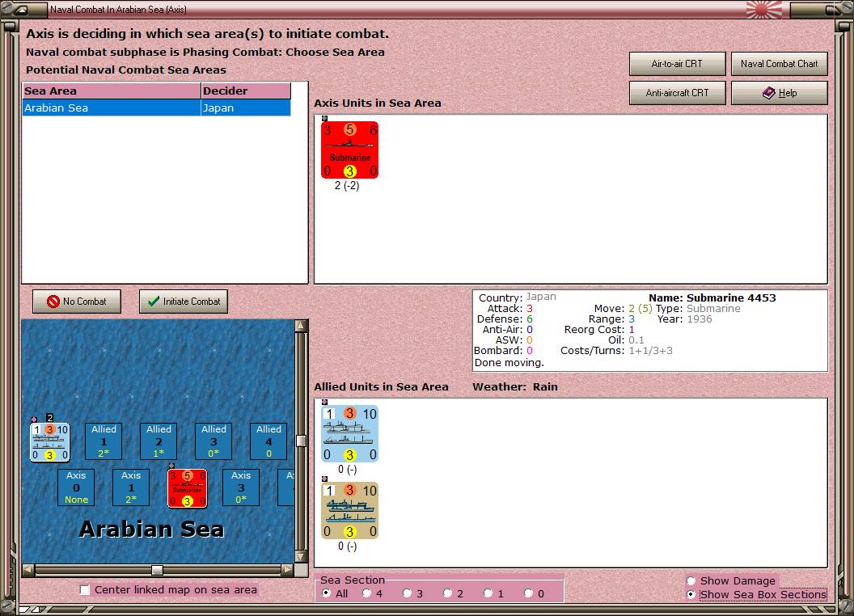Click the map scroll left arrow
This screenshot has width=854, height=616.
click(28, 570)
